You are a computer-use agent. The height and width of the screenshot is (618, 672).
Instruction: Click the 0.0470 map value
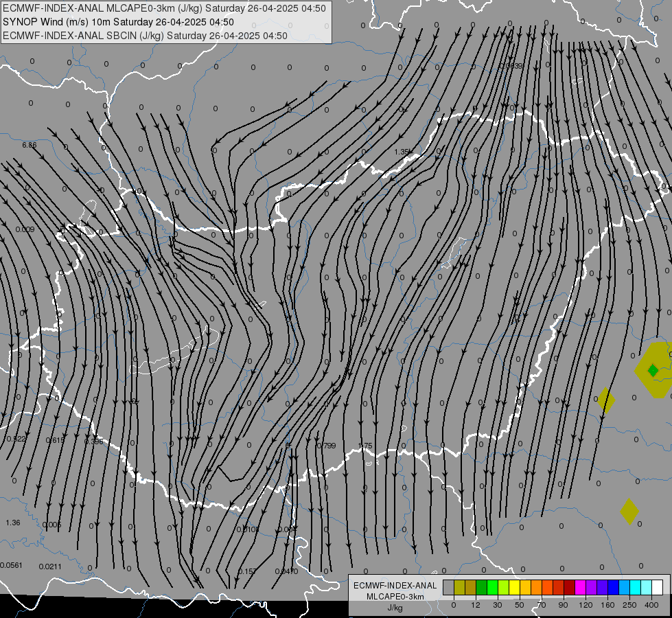(286, 571)
